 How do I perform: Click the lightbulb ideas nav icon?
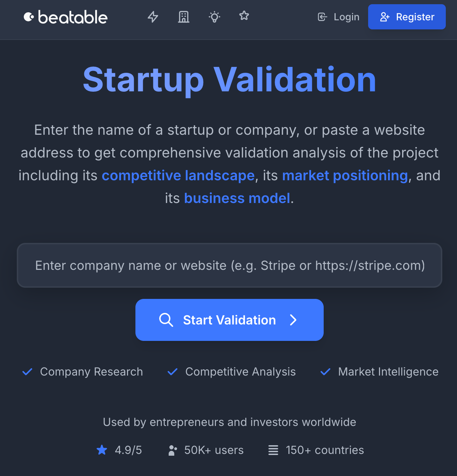pyautogui.click(x=214, y=17)
